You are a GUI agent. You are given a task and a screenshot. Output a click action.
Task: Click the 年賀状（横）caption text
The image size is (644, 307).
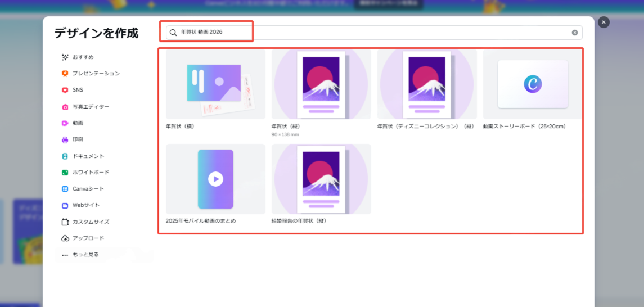[x=180, y=127]
